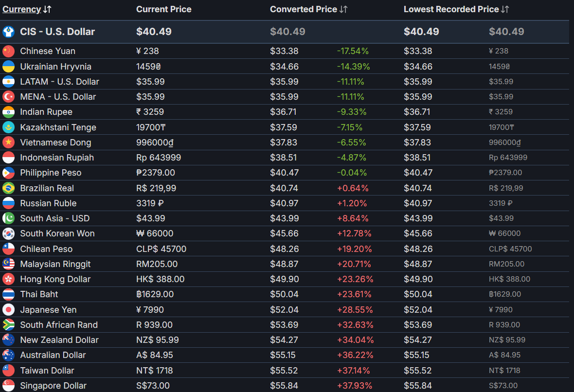The height and width of the screenshot is (392, 574).
Task: Click the CIS - U.S. Dollar emblem icon
Action: pyautogui.click(x=8, y=32)
